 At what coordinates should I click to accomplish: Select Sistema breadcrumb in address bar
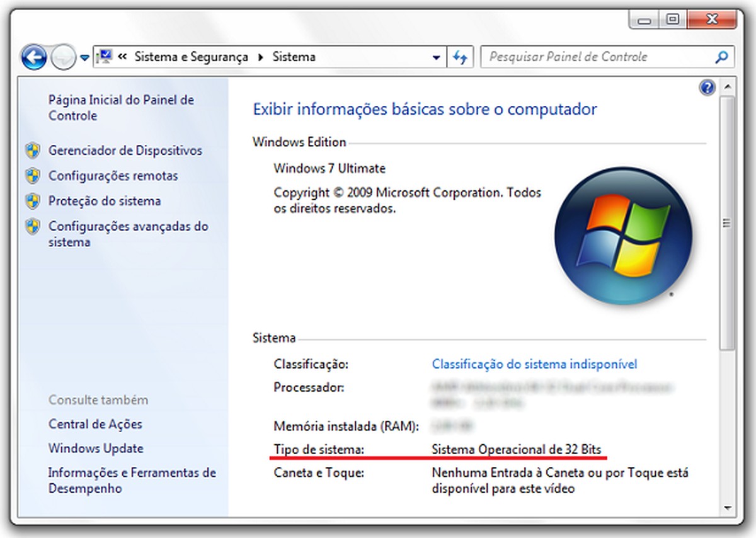pyautogui.click(x=294, y=57)
